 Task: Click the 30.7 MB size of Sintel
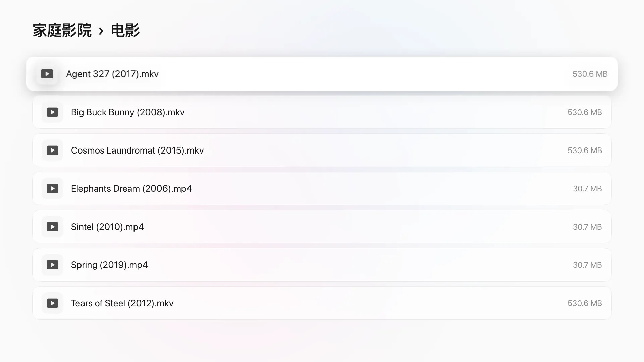pos(587,227)
